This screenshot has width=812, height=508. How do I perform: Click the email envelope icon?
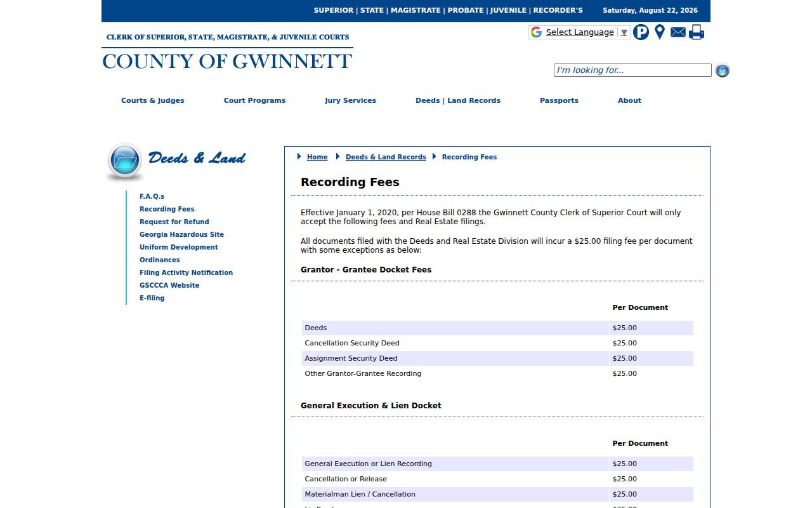click(x=678, y=32)
